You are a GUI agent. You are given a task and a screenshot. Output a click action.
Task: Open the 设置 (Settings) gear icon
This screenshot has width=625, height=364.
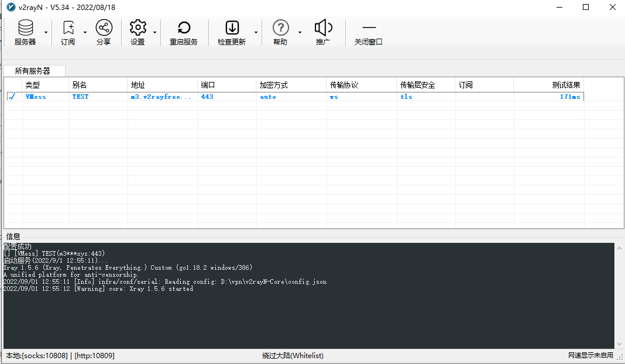[138, 28]
